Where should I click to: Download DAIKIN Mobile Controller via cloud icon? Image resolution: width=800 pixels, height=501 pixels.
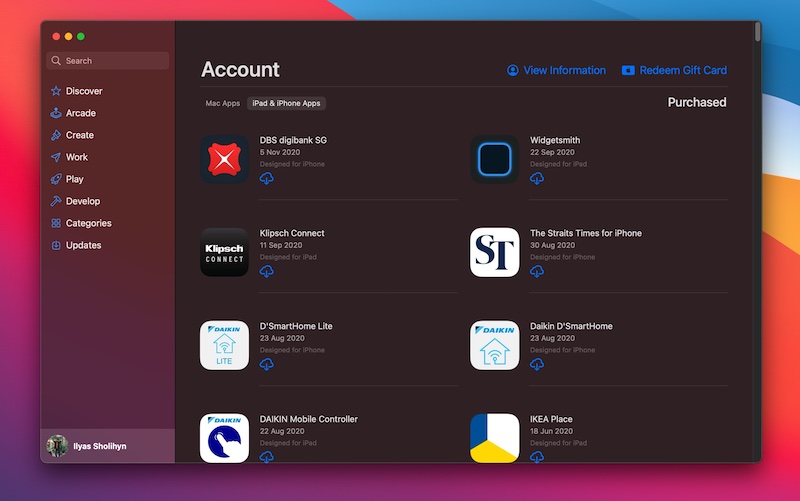(x=266, y=457)
